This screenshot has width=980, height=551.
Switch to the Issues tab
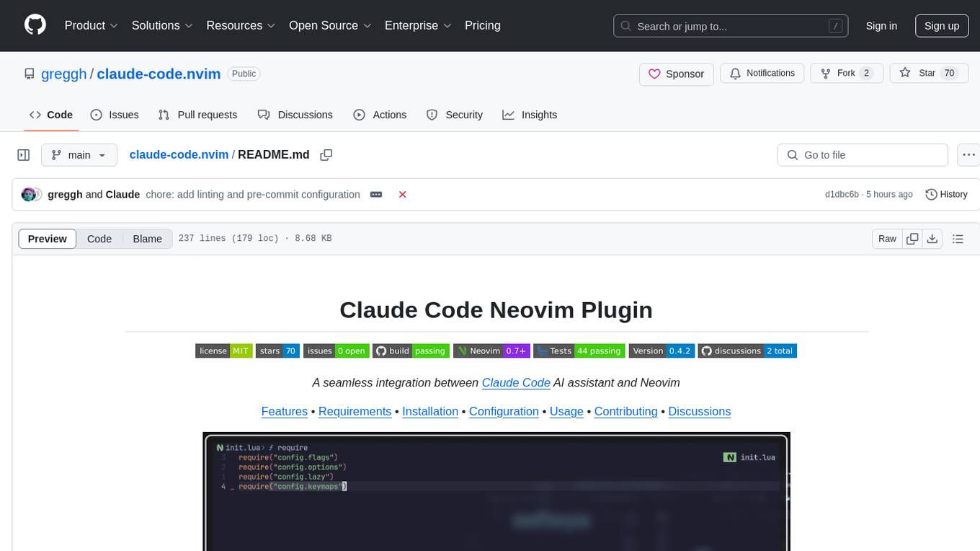point(115,115)
